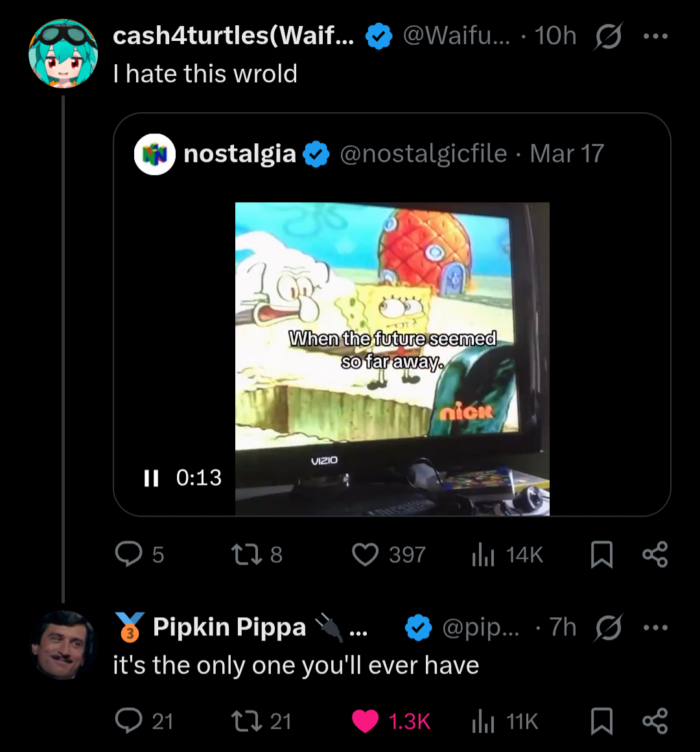Like the post with 397 likes
Screen dimensions: 700x752
tap(366, 554)
